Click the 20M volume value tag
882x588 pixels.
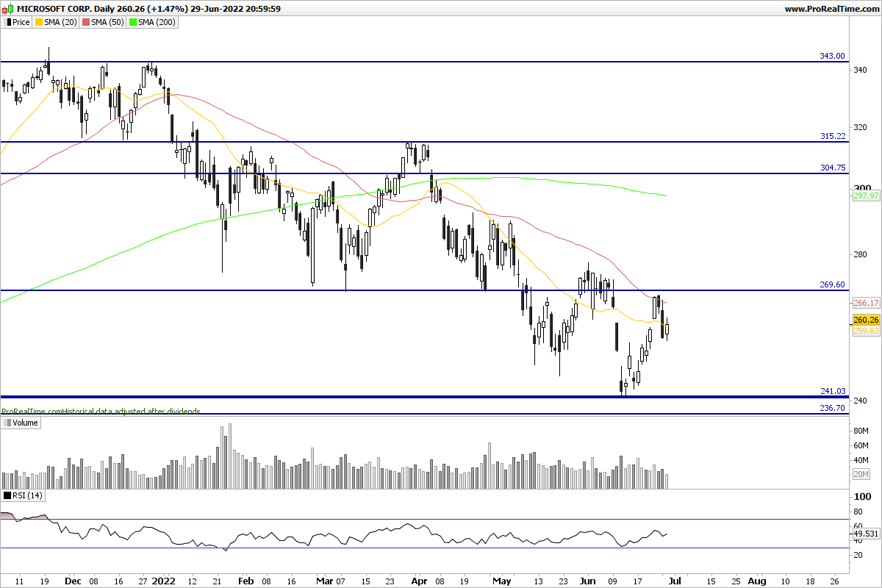coord(861,474)
